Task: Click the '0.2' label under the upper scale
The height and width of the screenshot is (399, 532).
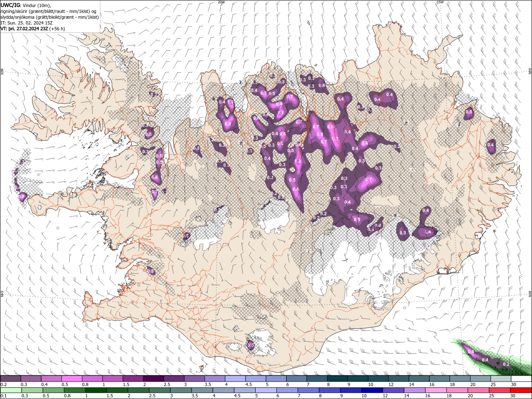Action: pyautogui.click(x=3, y=384)
